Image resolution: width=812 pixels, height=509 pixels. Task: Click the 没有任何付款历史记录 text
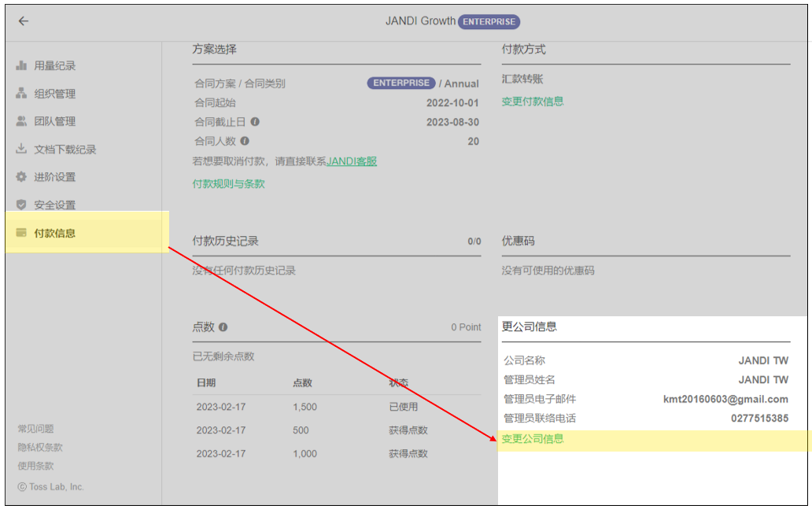tap(244, 271)
